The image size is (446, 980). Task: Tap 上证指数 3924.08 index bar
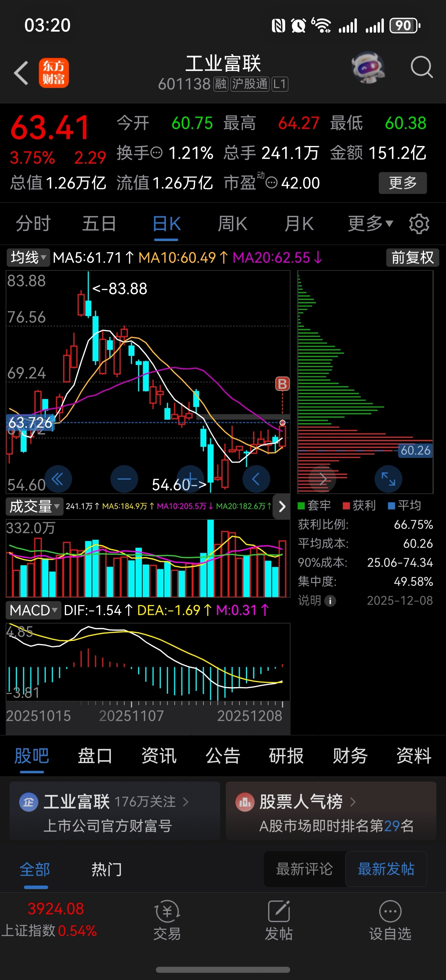tap(49, 920)
